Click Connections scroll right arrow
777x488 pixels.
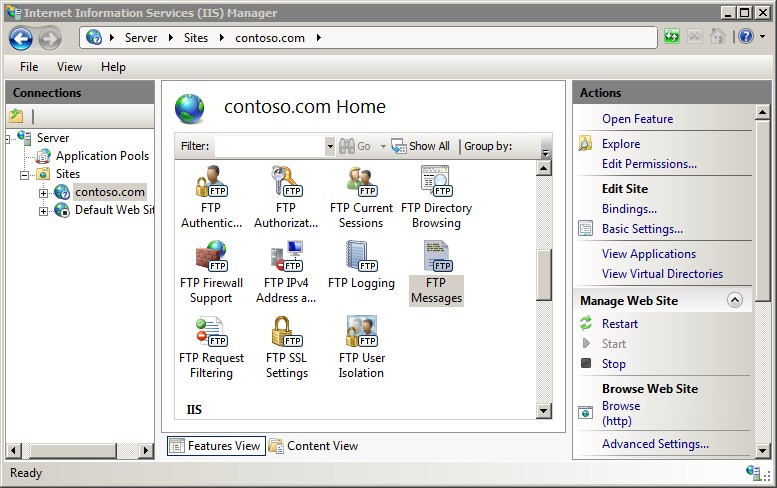pos(145,450)
